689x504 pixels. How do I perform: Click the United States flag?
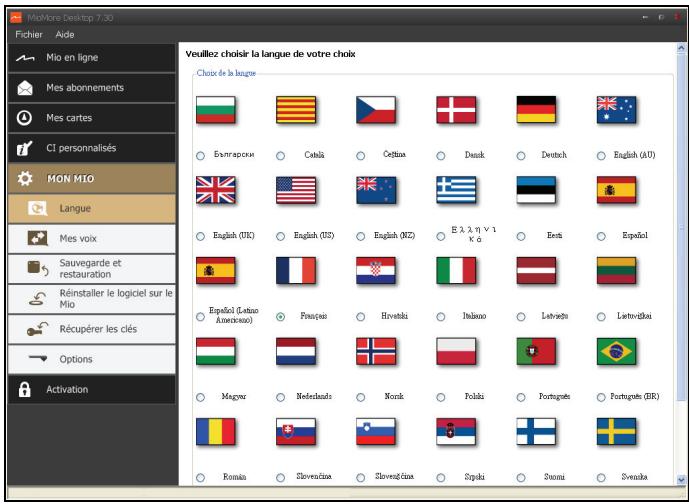(x=296, y=190)
